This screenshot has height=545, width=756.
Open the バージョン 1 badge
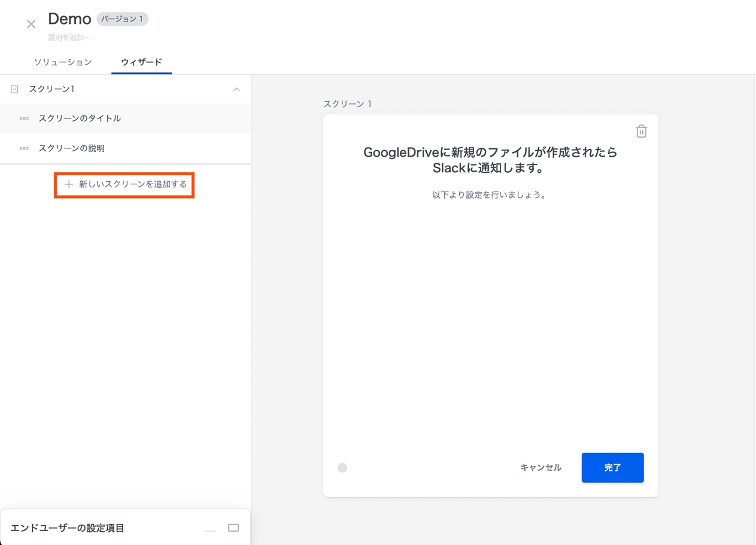coord(122,19)
